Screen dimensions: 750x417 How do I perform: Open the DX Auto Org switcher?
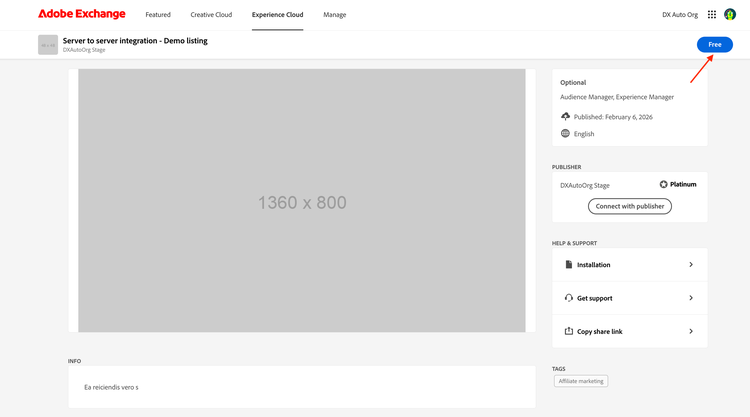coord(680,15)
